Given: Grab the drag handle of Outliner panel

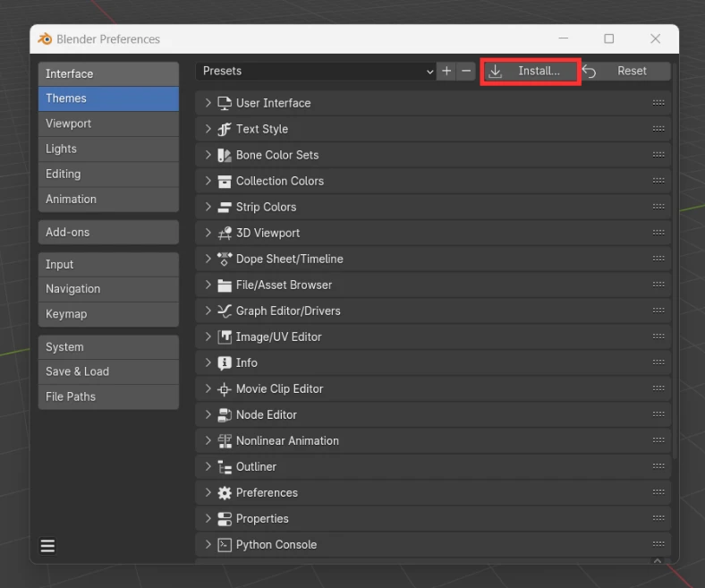Looking at the screenshot, I should (x=658, y=466).
